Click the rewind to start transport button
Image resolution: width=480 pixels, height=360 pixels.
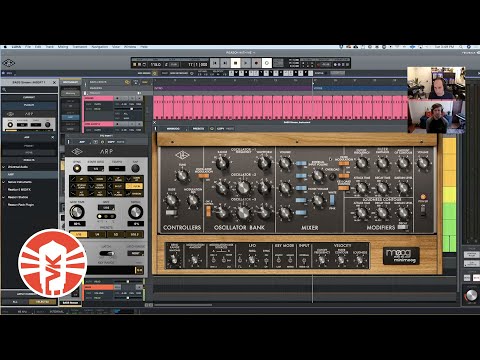pyautogui.click(x=215, y=63)
